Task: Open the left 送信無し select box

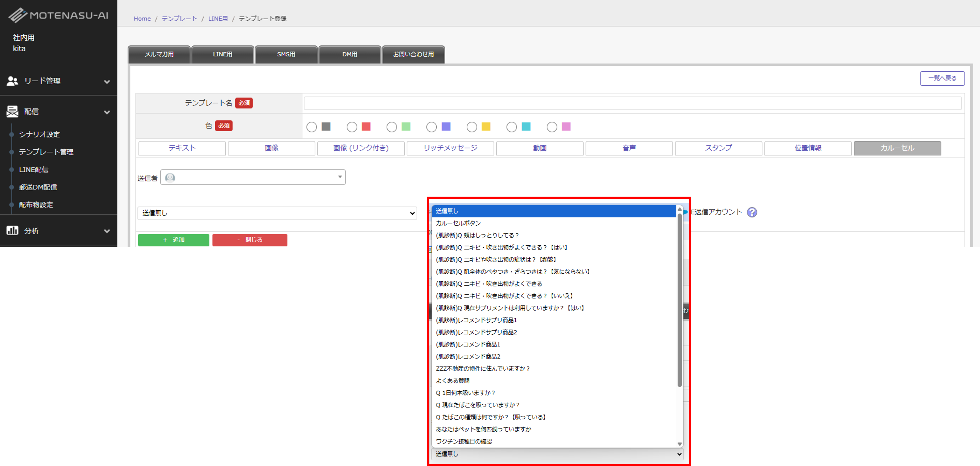Action: point(277,213)
